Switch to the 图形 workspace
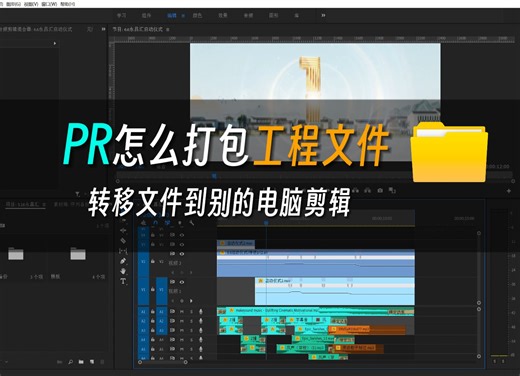The height and width of the screenshot is (376, 520). click(273, 15)
